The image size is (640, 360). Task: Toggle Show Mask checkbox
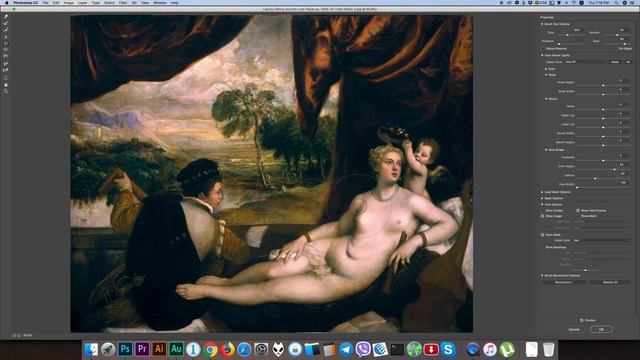point(542,235)
